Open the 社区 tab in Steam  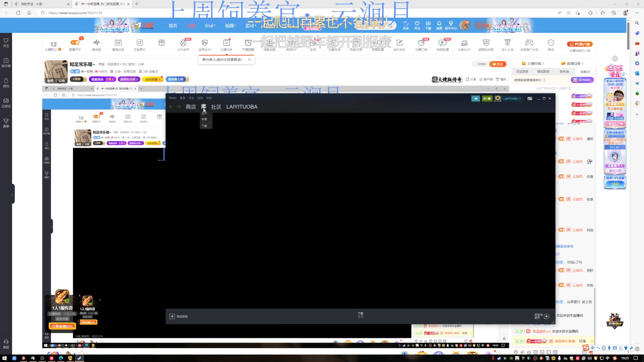pyautogui.click(x=216, y=107)
